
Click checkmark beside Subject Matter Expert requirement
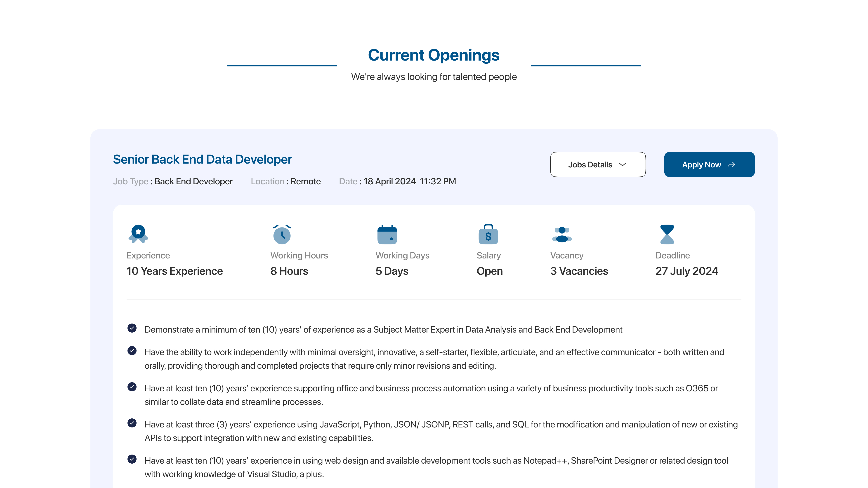(132, 328)
